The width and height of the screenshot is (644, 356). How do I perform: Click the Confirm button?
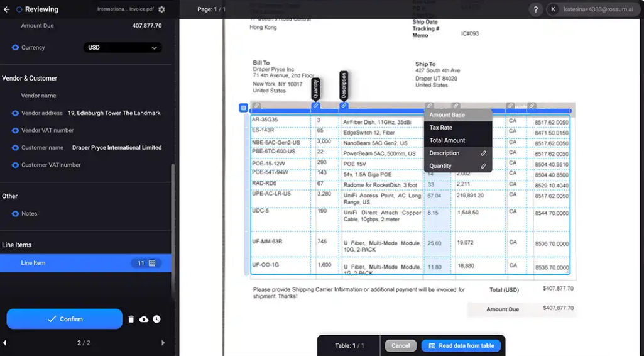click(65, 319)
